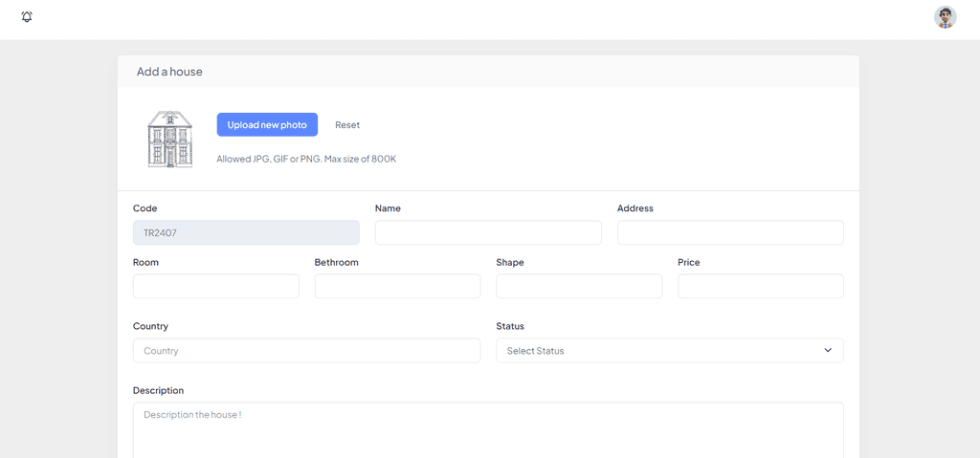Viewport: 980px width, 458px height.
Task: Select the Shape input field
Action: (x=579, y=286)
